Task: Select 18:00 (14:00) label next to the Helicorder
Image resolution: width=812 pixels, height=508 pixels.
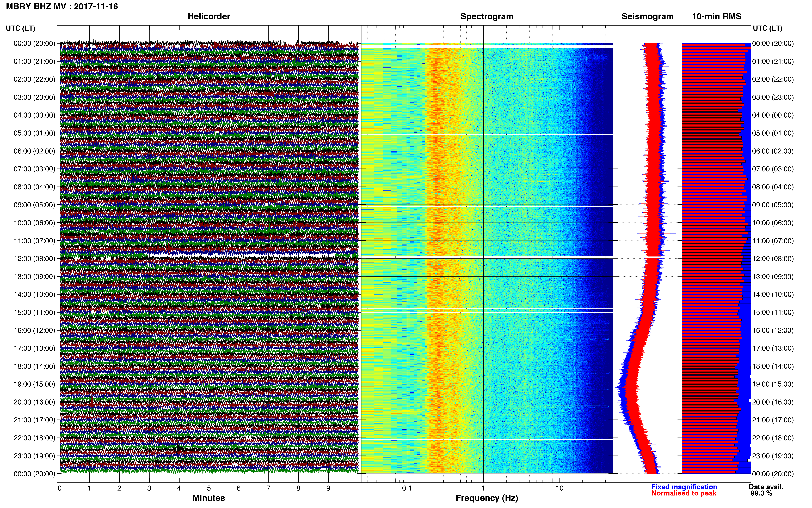Action: pyautogui.click(x=34, y=366)
